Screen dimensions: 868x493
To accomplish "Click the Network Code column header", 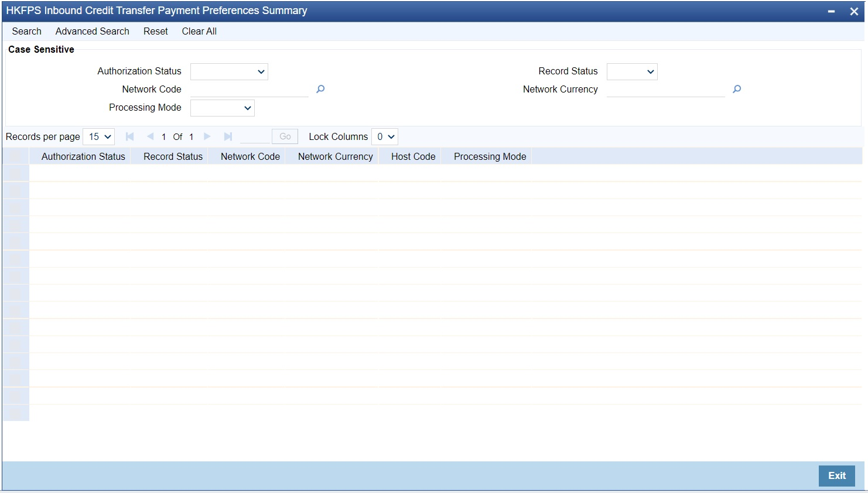I will tap(250, 156).
